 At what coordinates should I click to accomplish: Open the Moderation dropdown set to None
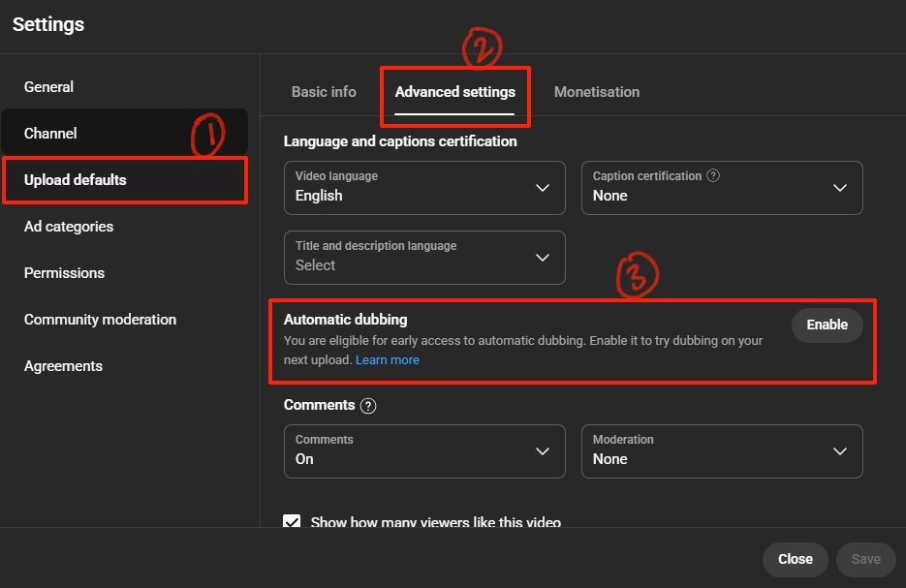tap(722, 451)
